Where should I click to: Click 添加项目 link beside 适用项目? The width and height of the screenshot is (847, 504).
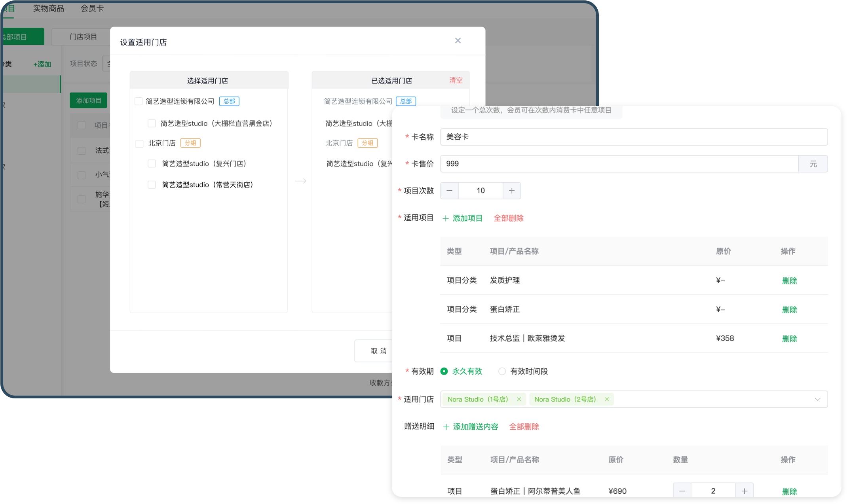tap(462, 218)
